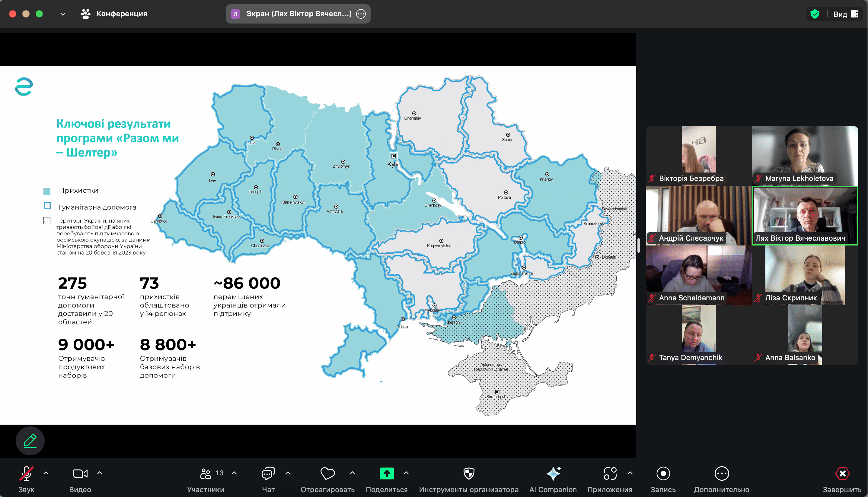Start Запись recording
868x497 pixels.
tap(663, 473)
